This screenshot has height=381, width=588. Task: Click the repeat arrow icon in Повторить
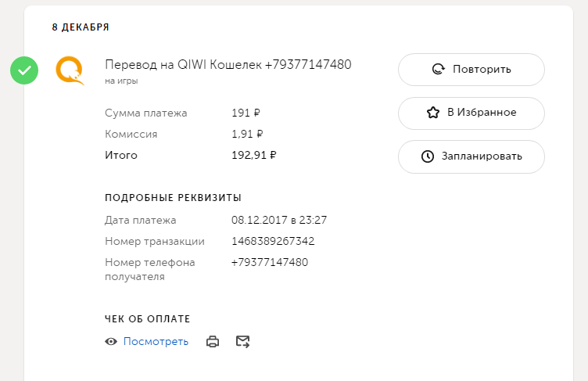point(439,70)
